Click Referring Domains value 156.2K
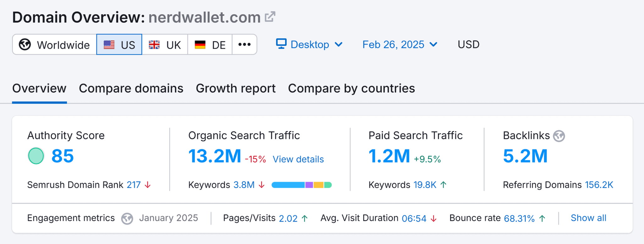This screenshot has height=244, width=644. tap(599, 185)
